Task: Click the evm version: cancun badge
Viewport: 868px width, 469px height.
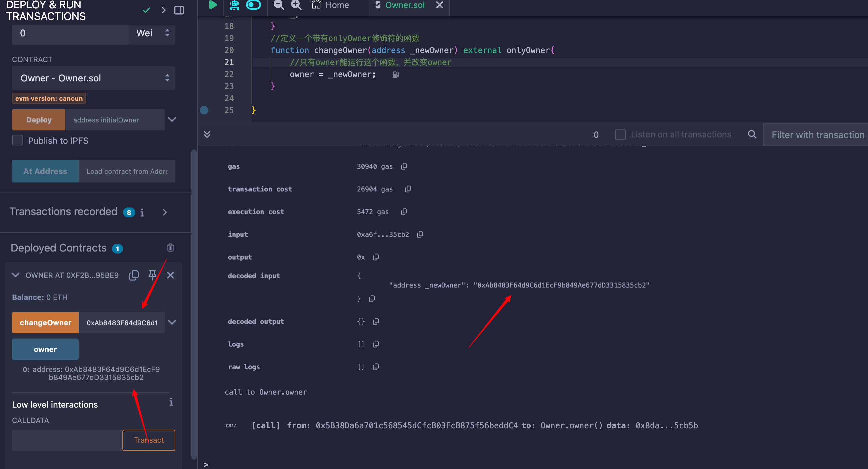Action: (x=49, y=98)
